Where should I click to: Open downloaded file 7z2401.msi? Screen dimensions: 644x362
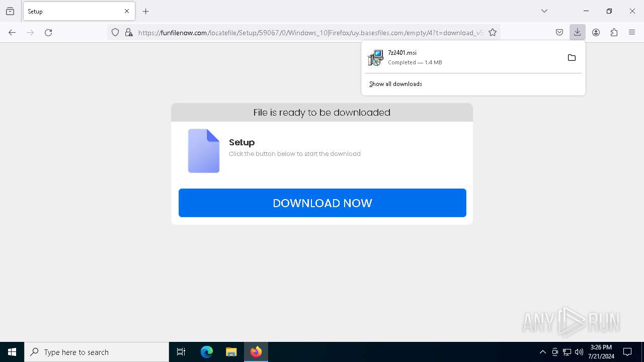click(463, 57)
